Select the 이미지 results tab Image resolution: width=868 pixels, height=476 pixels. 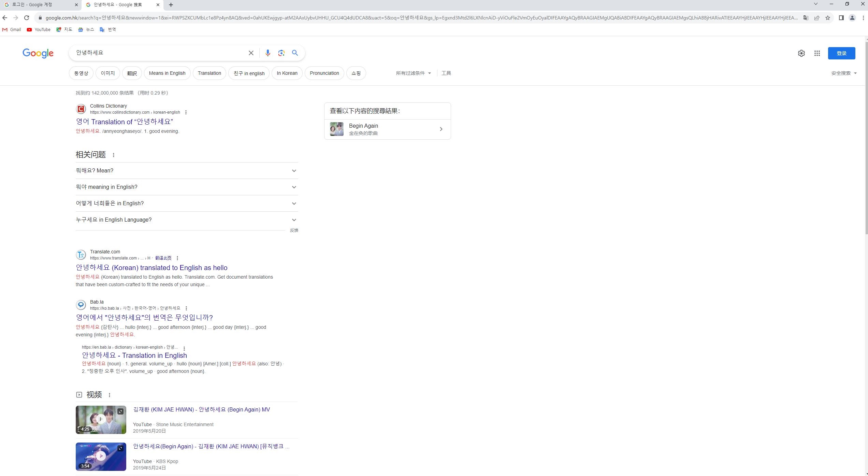pos(107,73)
